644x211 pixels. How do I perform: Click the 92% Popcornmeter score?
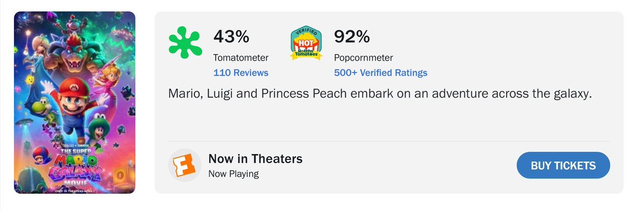pyautogui.click(x=352, y=37)
